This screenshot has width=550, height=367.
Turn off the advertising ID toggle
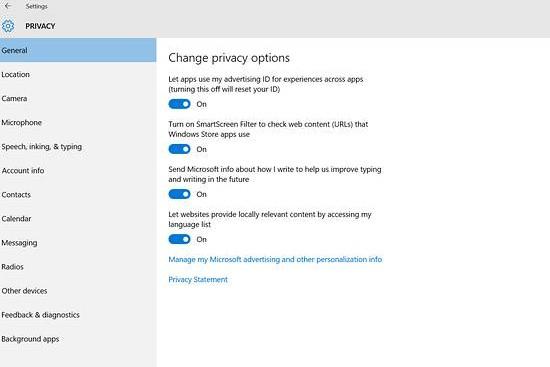click(x=180, y=104)
